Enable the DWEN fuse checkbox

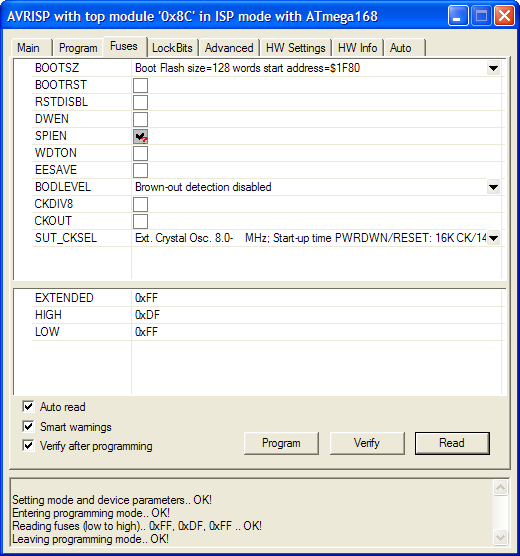140,119
